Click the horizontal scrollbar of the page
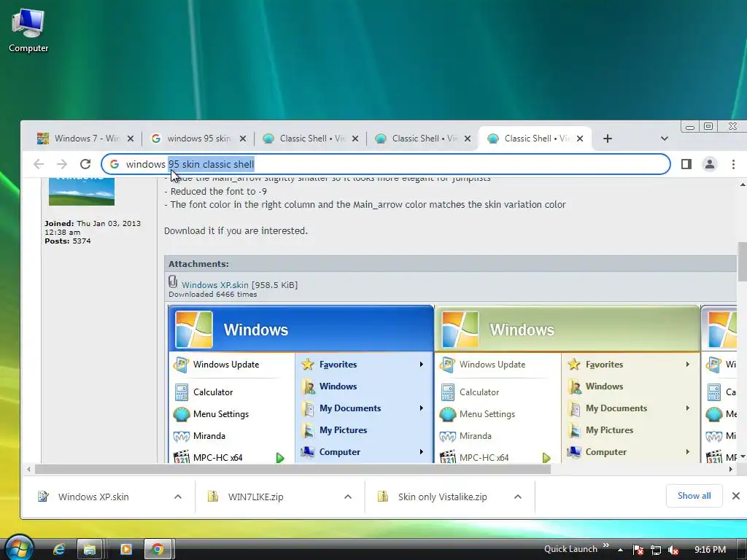 click(293, 470)
